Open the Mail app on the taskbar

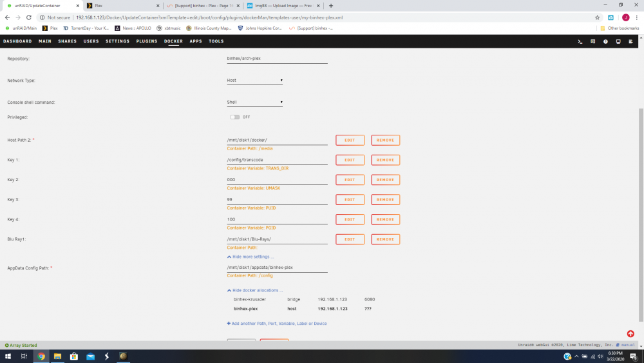pyautogui.click(x=90, y=357)
